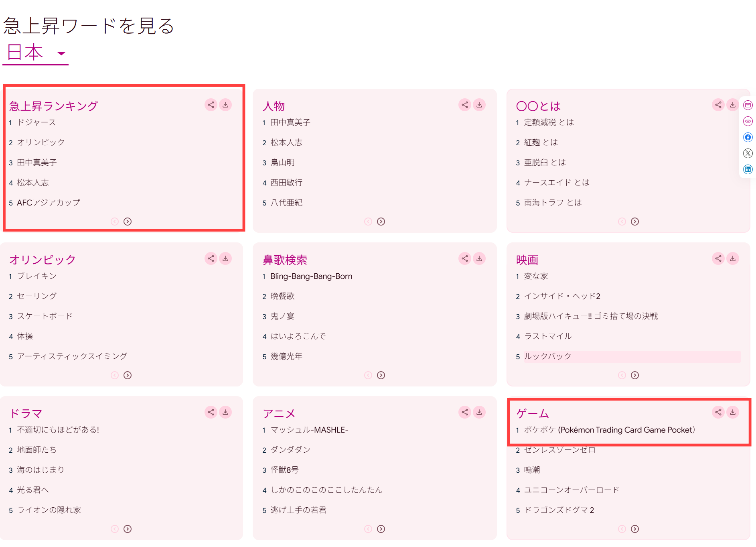This screenshot has width=756, height=547.
Task: Show next page of オリンピック list
Action: pos(128,375)
